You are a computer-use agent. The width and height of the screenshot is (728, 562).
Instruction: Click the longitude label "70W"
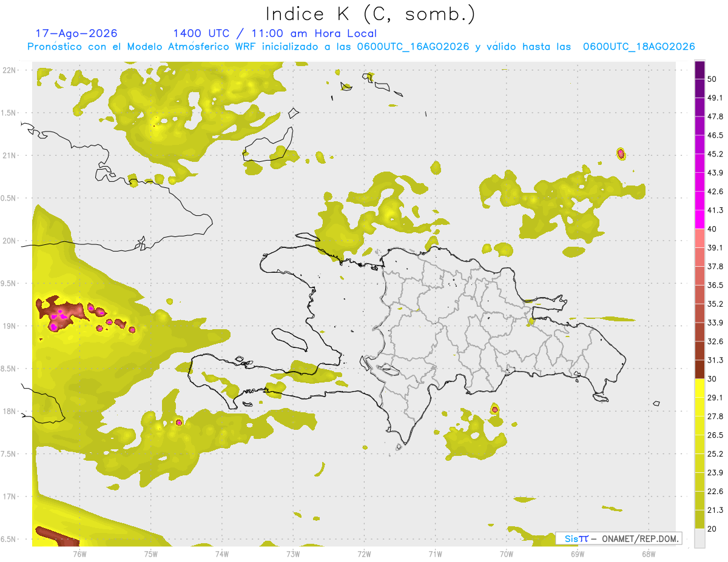point(506,554)
